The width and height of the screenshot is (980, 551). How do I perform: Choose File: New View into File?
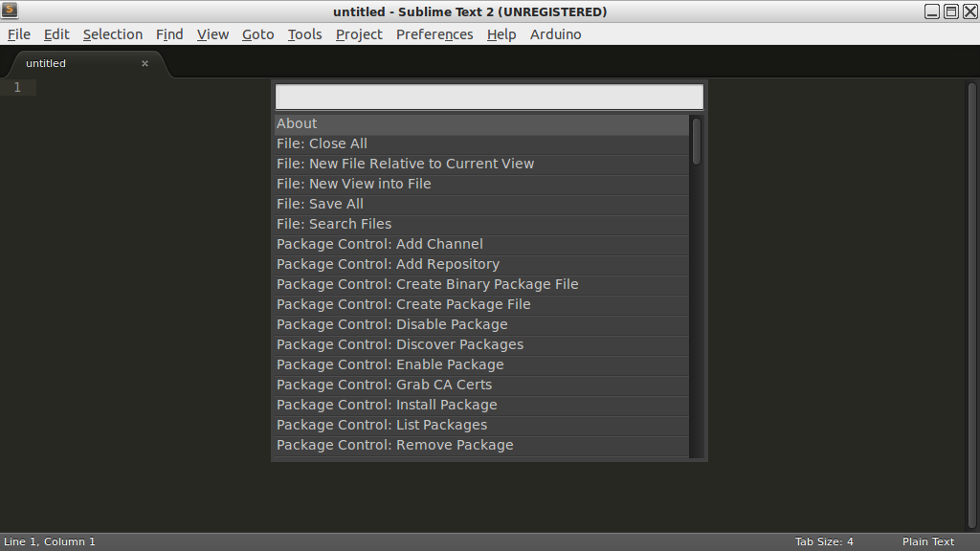click(x=482, y=184)
